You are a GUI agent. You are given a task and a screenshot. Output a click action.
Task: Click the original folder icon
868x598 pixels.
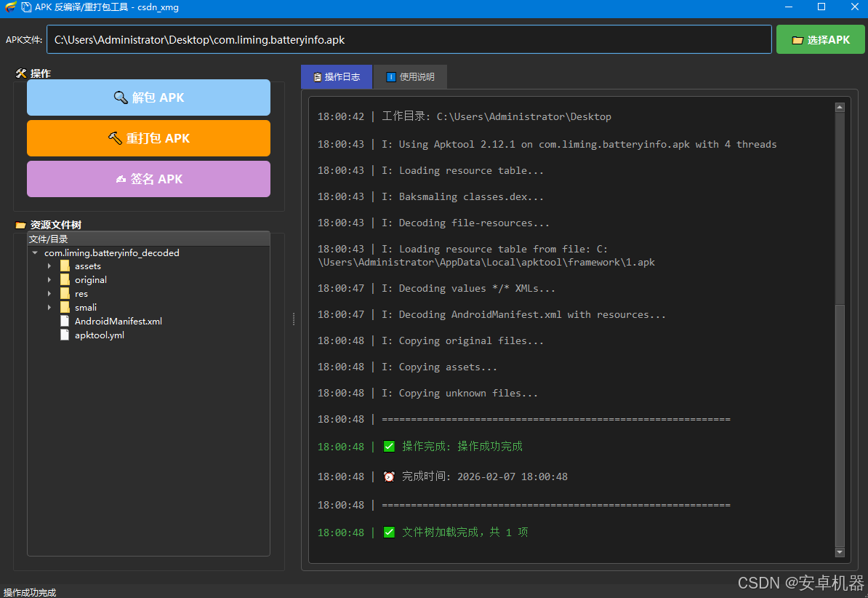pyautogui.click(x=65, y=280)
